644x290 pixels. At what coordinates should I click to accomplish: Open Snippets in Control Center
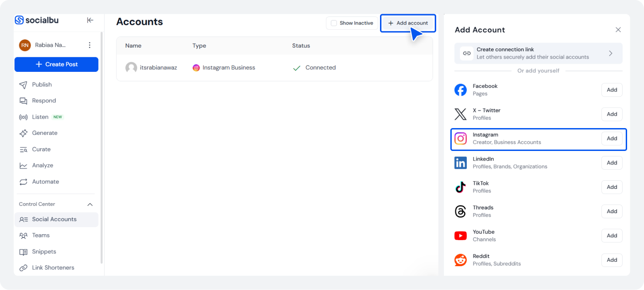[x=56, y=252]
